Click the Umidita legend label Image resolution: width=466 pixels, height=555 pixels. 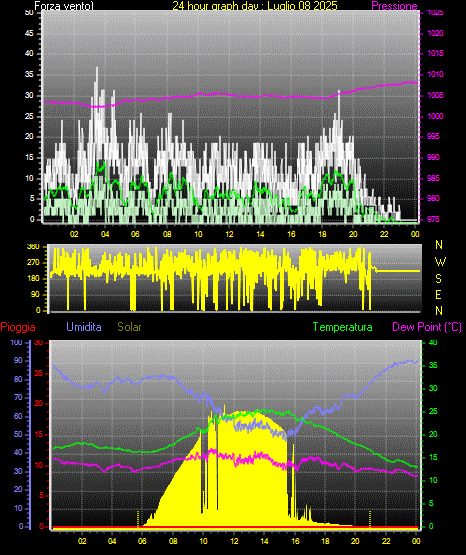pos(84,327)
